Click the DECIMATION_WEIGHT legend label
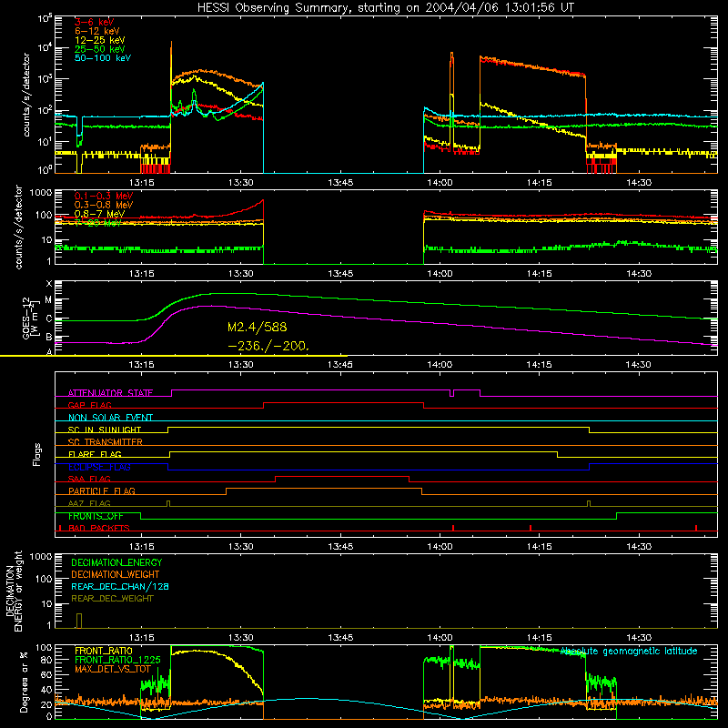Image resolution: width=728 pixels, height=728 pixels. tap(116, 574)
